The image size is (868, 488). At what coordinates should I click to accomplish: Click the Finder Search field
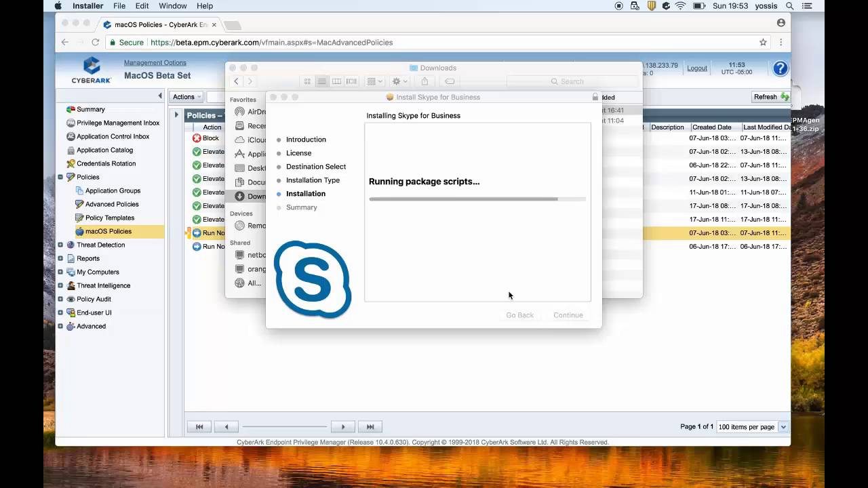pyautogui.click(x=572, y=81)
